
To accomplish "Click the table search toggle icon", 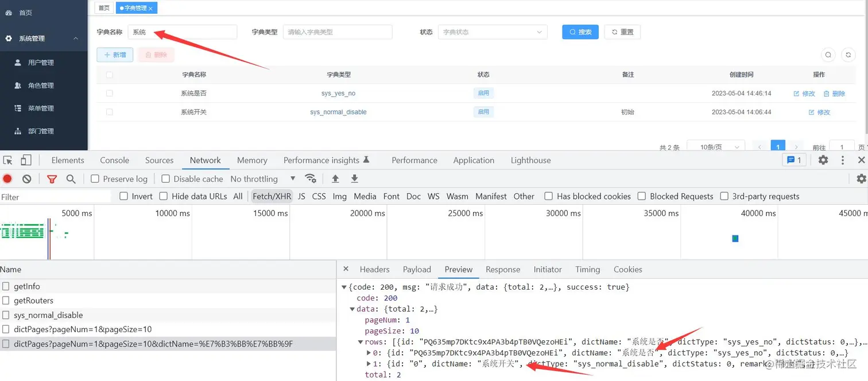I will tap(828, 55).
